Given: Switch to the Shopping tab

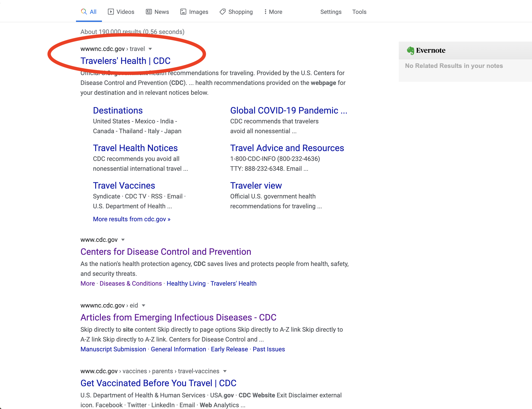Looking at the screenshot, I should point(240,12).
